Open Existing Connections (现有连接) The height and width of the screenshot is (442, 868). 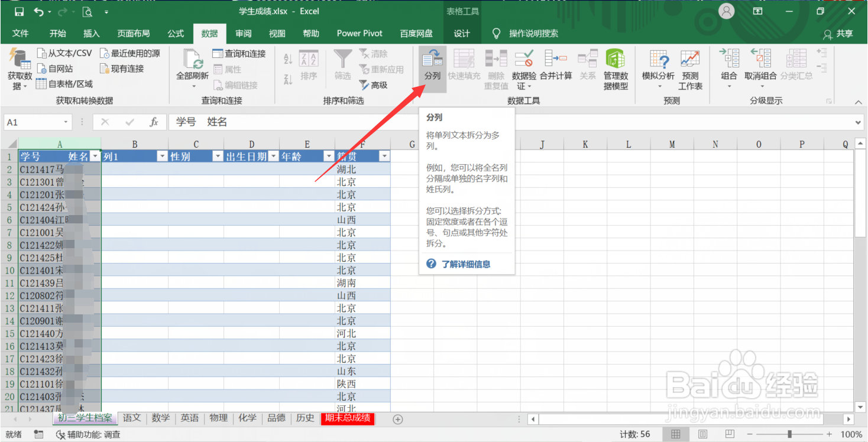tap(122, 69)
